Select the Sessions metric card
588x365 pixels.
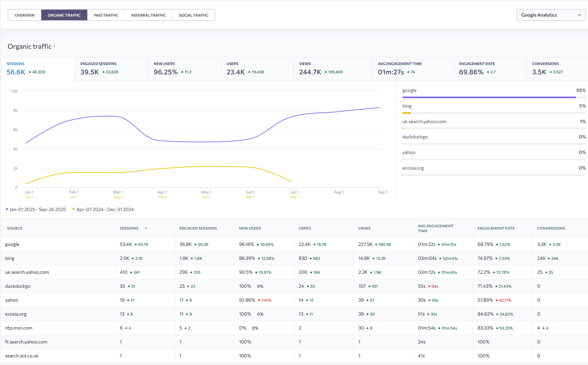38,69
